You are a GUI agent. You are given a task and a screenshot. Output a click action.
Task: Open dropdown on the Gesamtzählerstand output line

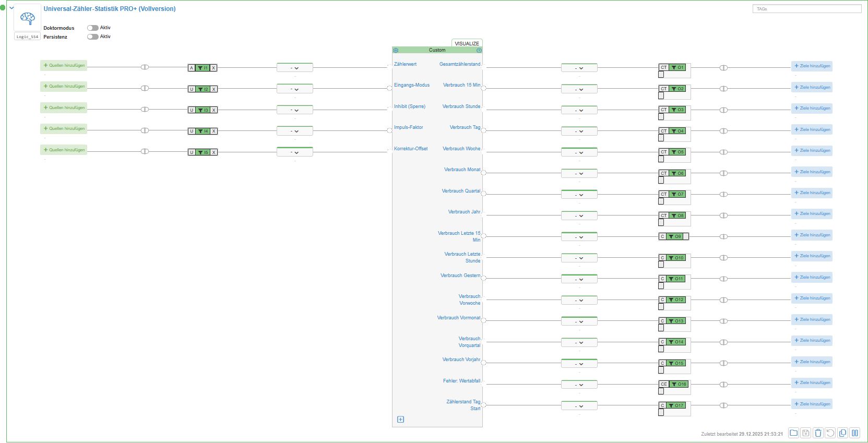coord(579,68)
